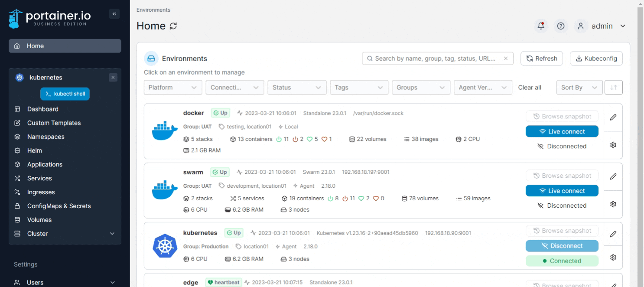The width and height of the screenshot is (644, 287).
Task: Open the kubectl shell terminal
Action: [65, 94]
